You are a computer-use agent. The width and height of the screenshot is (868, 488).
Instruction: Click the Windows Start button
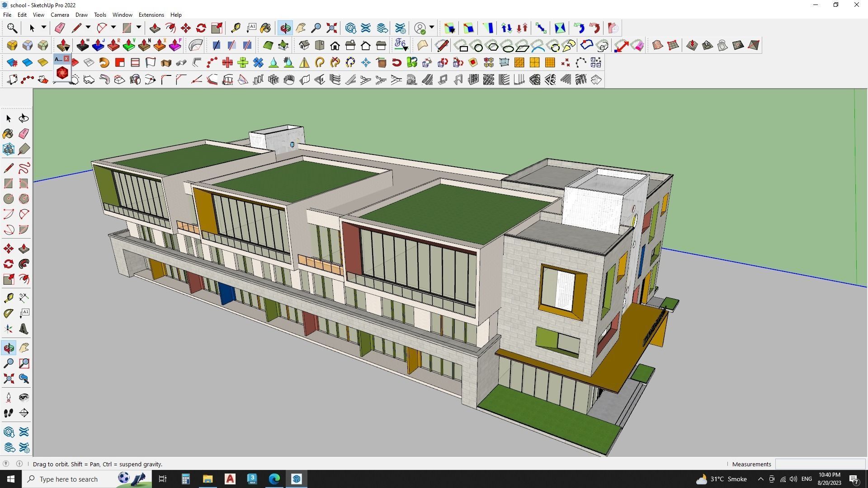pyautogui.click(x=11, y=479)
